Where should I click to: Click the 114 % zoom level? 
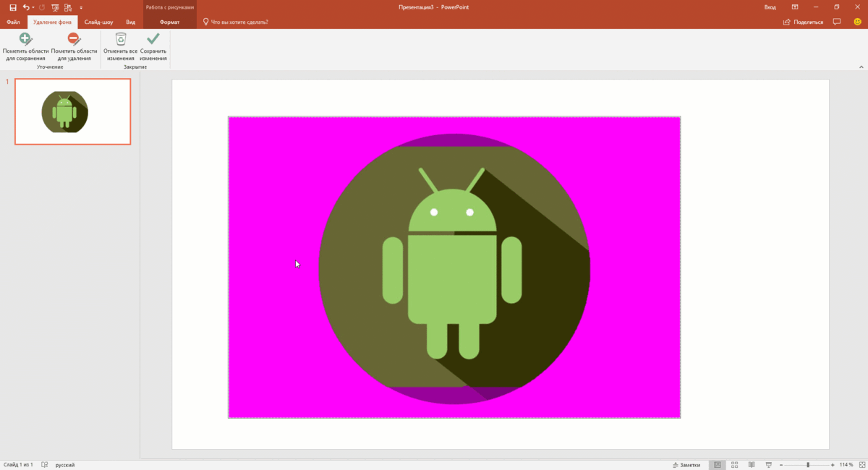coord(846,465)
